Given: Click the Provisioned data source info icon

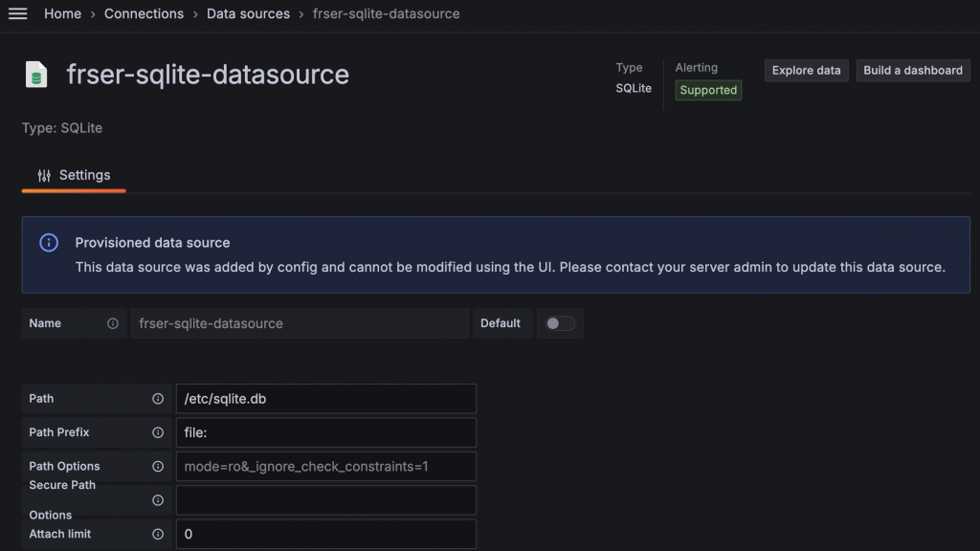Looking at the screenshot, I should [49, 243].
